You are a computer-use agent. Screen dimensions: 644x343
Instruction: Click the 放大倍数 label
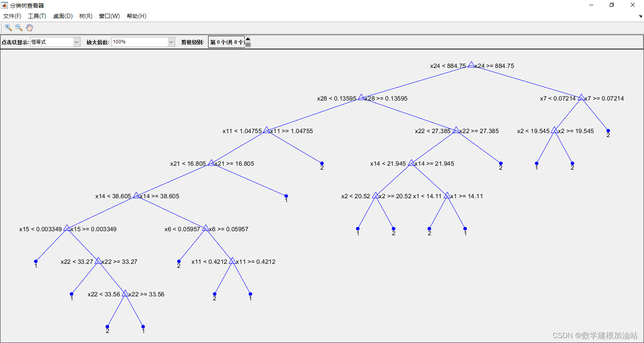(x=98, y=42)
